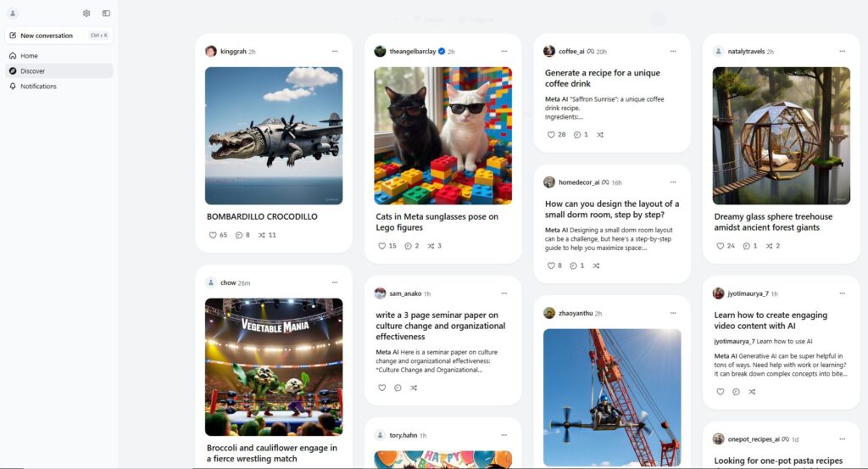Open more options on homedecor_ai's post
The height and width of the screenshot is (469, 868).
pyautogui.click(x=673, y=182)
